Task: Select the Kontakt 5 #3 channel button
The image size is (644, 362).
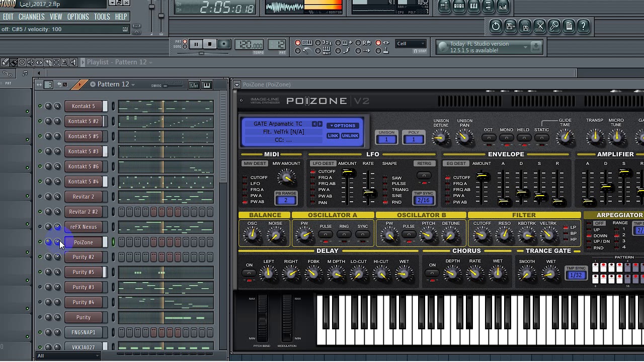Action: pyautogui.click(x=84, y=151)
